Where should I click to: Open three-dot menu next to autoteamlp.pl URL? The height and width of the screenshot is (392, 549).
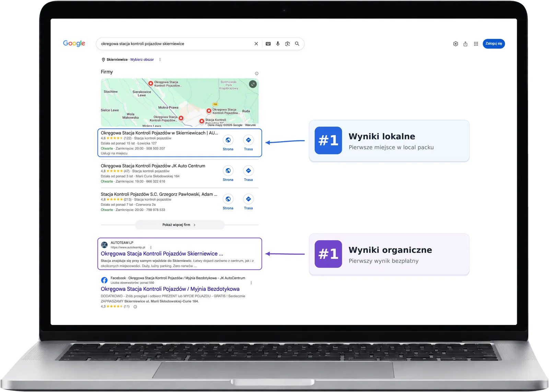151,247
